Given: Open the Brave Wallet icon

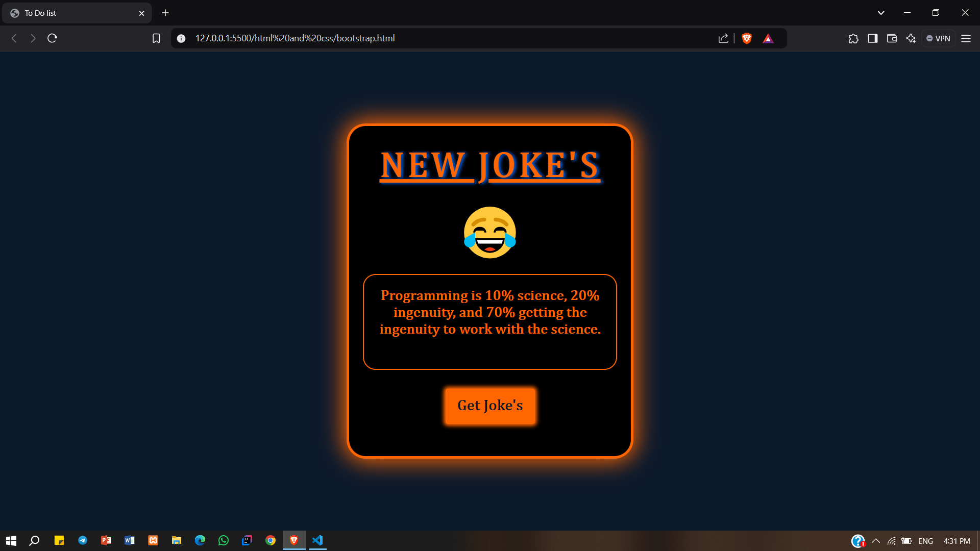Looking at the screenshot, I should 892,38.
